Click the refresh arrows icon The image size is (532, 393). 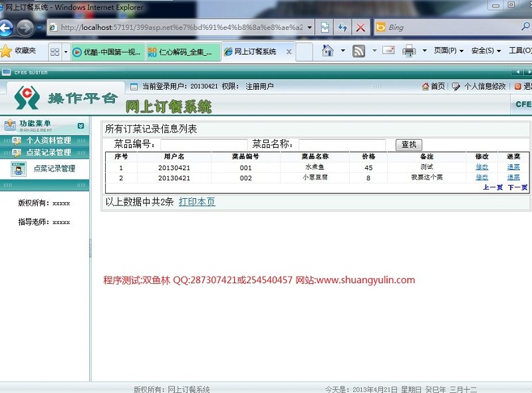pyautogui.click(x=342, y=27)
